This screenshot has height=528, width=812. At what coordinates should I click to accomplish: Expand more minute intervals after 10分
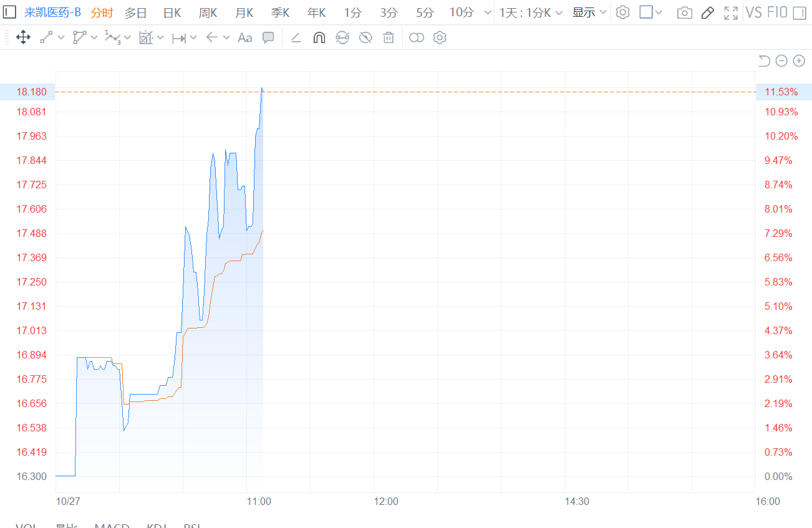point(488,12)
